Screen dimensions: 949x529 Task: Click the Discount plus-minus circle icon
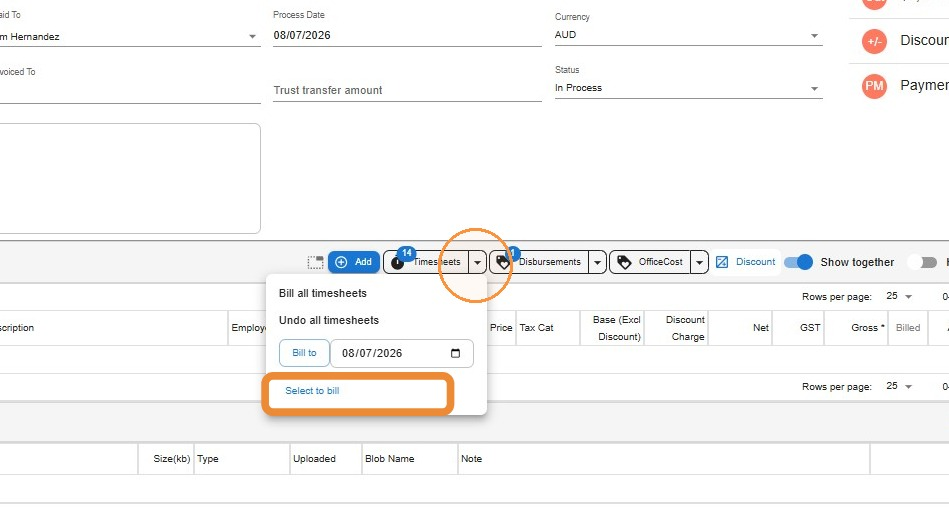coord(874,42)
